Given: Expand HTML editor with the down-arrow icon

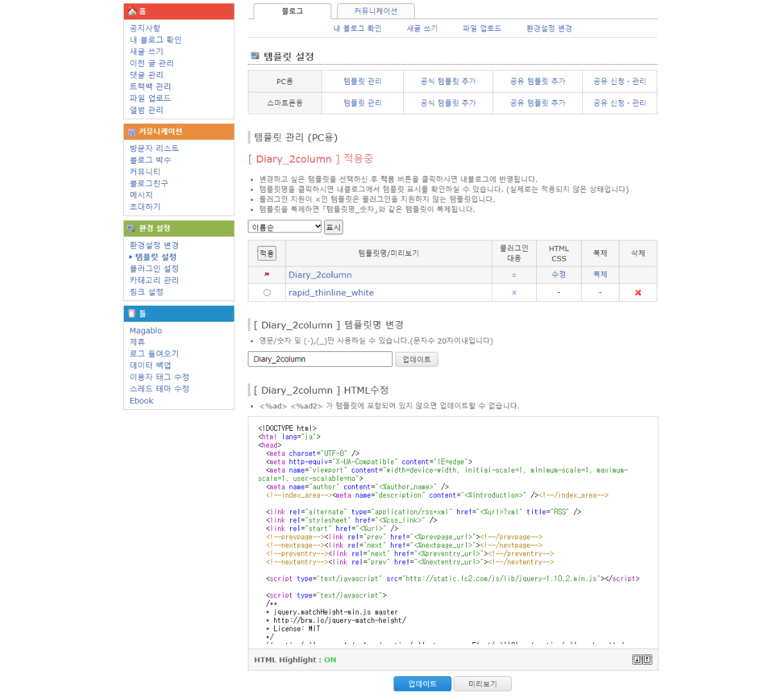Looking at the screenshot, I should pos(637,660).
